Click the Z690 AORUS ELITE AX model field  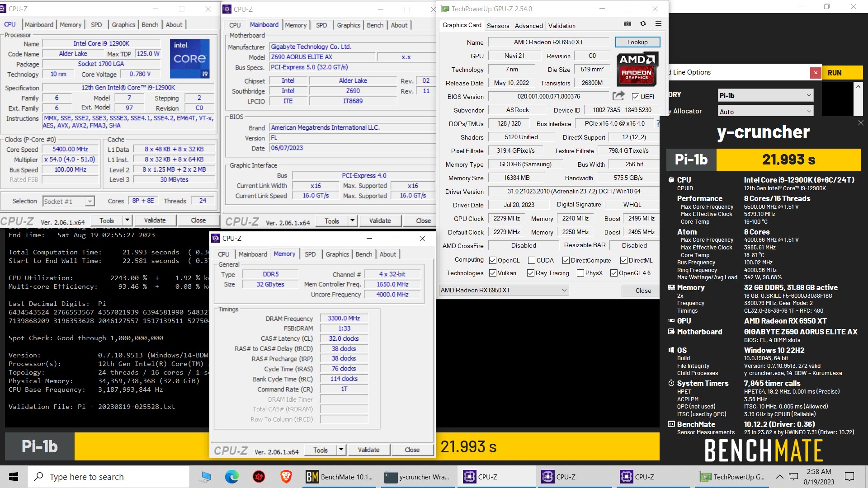[323, 57]
